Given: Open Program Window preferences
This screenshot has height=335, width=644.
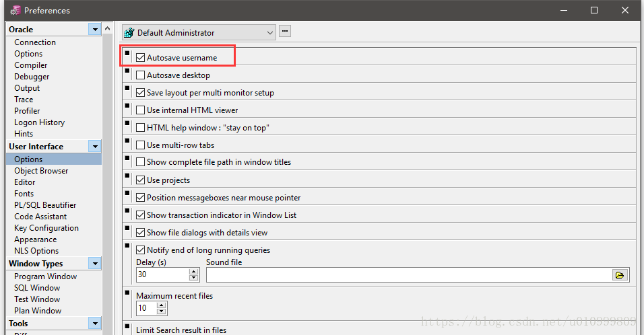Looking at the screenshot, I should [x=46, y=276].
